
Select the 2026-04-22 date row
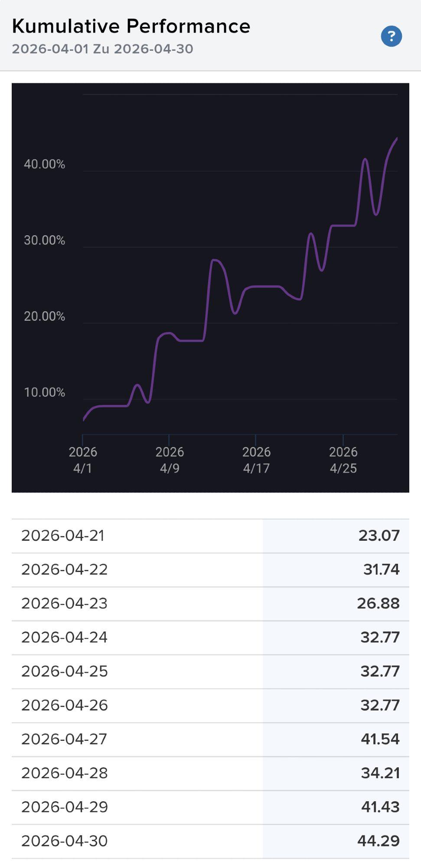(210, 570)
